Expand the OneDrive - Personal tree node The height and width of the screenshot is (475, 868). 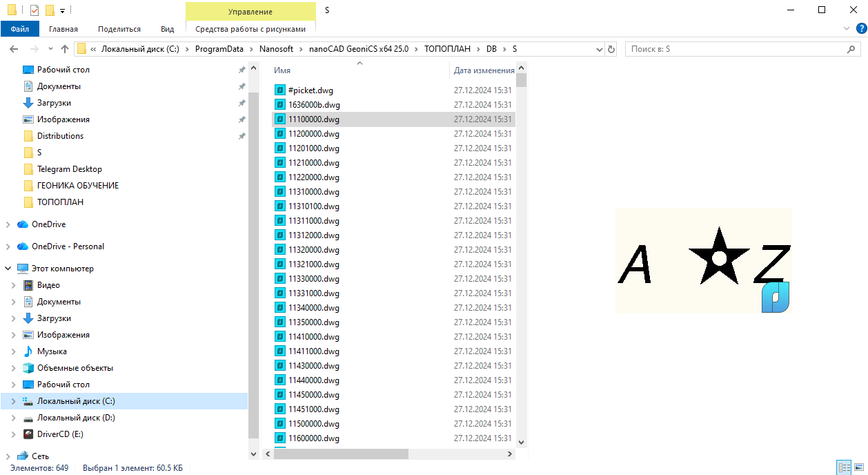tap(8, 246)
